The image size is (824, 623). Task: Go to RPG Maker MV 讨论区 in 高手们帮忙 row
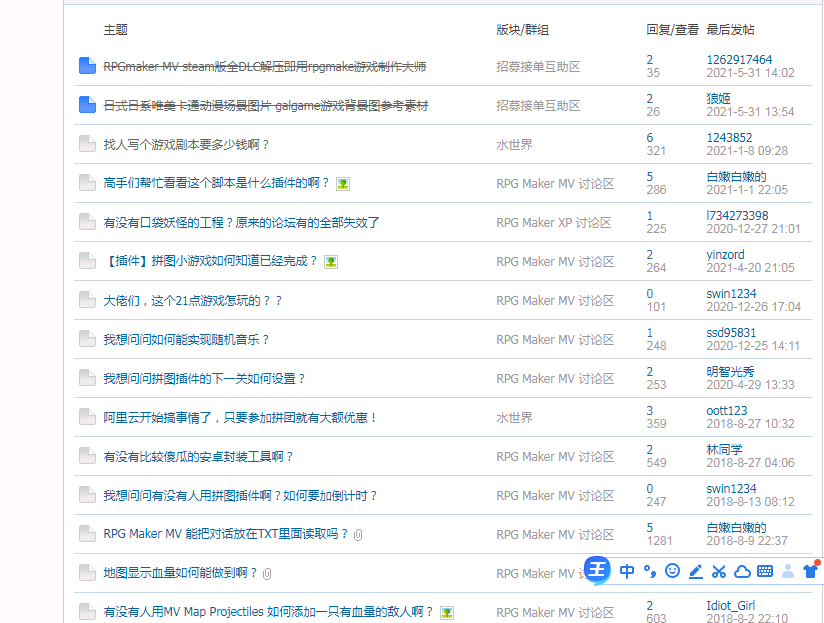(x=555, y=184)
